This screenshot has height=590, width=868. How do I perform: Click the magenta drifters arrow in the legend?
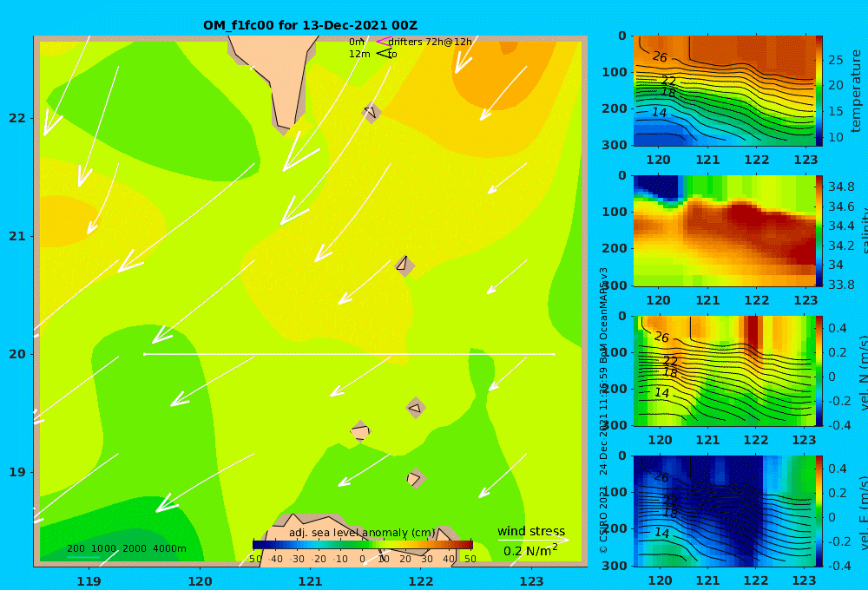[384, 41]
